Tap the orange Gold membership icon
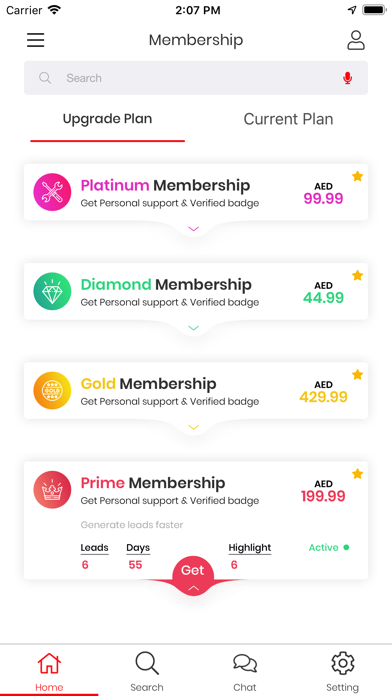 click(52, 390)
